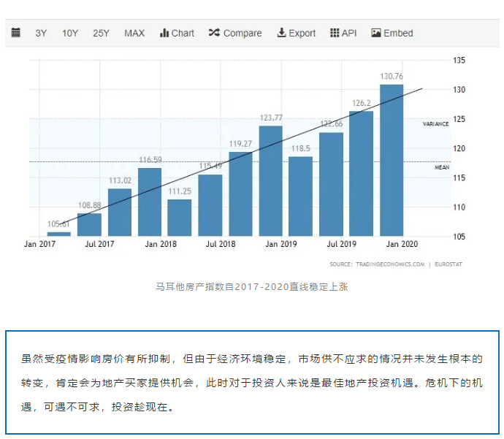Click the Jan 2017 axis label
The height and width of the screenshot is (439, 504).
[x=39, y=244]
